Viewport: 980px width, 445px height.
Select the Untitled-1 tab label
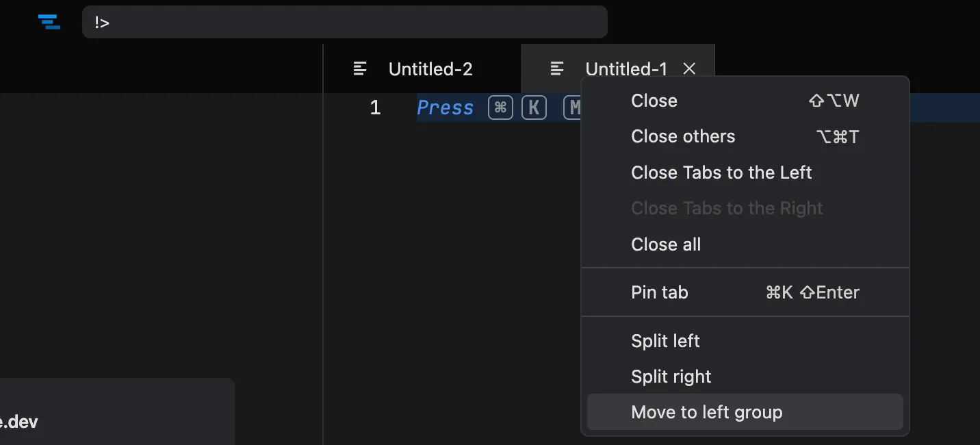[x=626, y=68]
